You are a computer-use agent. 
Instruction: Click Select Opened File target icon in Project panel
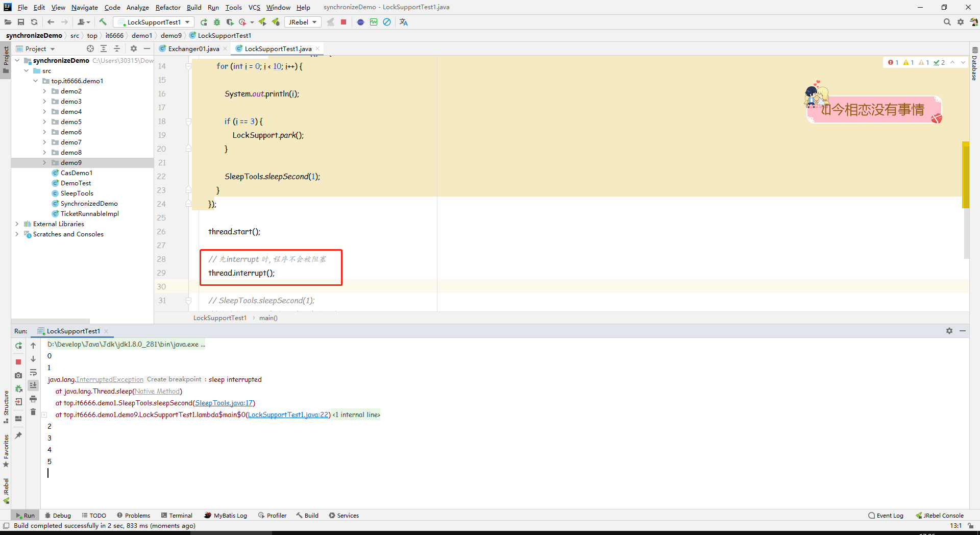pyautogui.click(x=90, y=48)
